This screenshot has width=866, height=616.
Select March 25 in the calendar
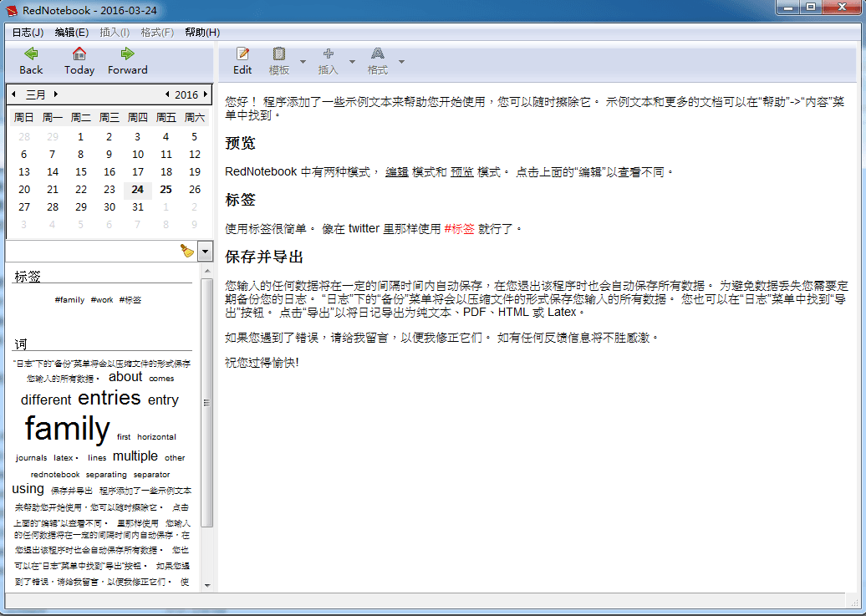[x=166, y=190]
